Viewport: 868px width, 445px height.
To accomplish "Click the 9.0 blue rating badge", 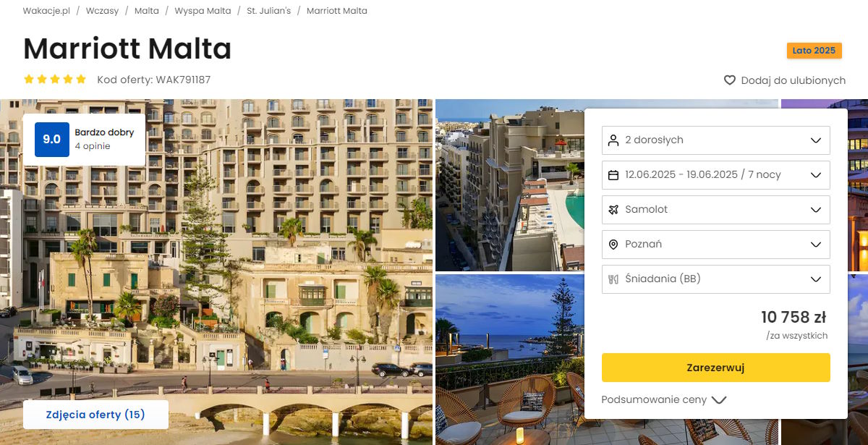I will 51,140.
